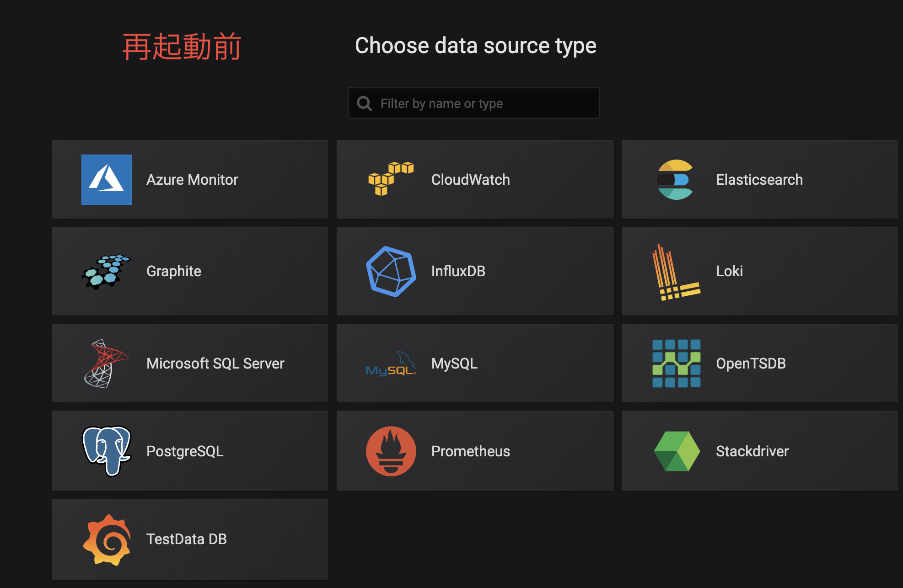Pick the Elasticsearch label
The image size is (903, 588).
(759, 180)
